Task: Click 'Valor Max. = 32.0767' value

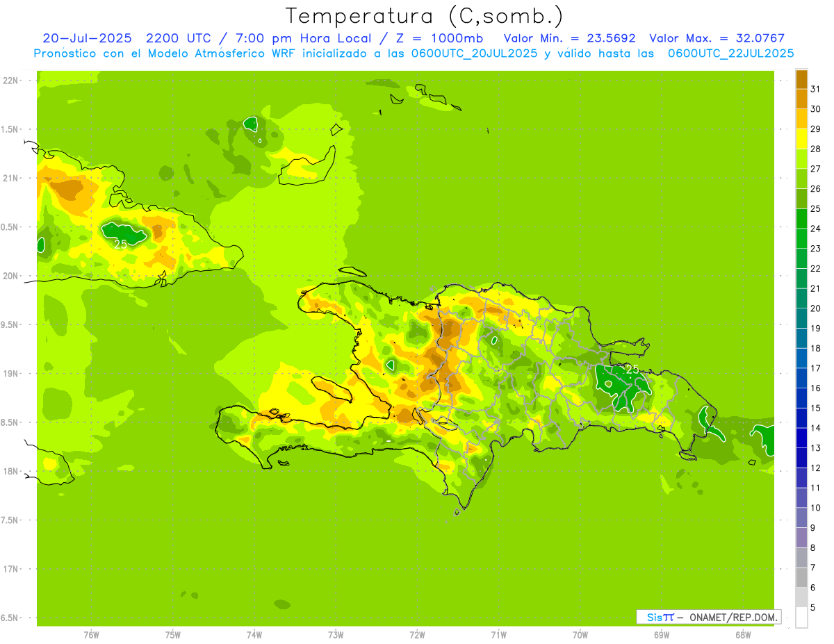Action: (x=717, y=38)
